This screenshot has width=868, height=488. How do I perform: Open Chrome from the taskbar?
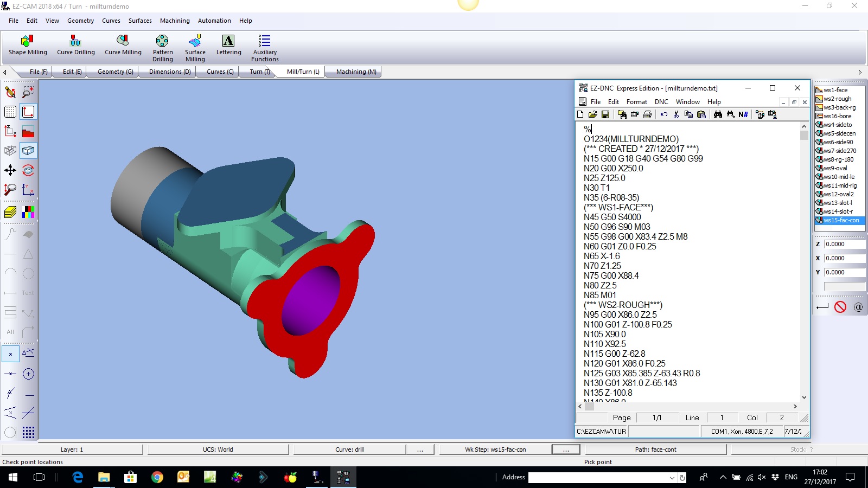tap(157, 477)
